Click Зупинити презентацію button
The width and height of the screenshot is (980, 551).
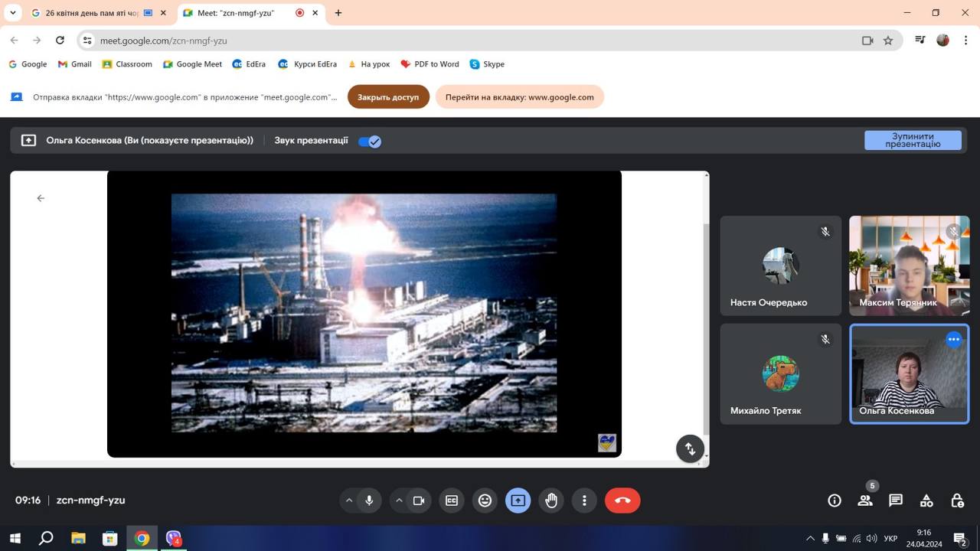[x=913, y=140]
